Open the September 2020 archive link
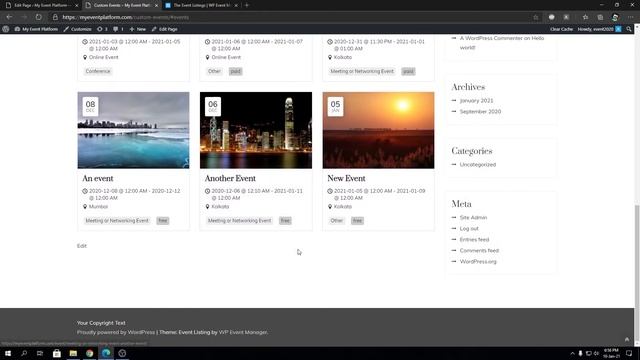The image size is (640, 360). pos(480,111)
